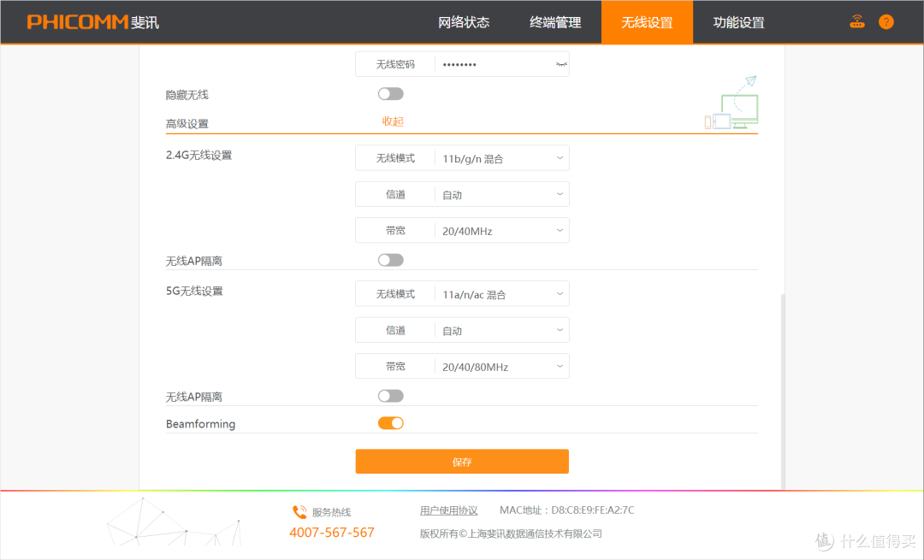The image size is (924, 560).
Task: Switch to the 功能设置 tab
Action: pyautogui.click(x=737, y=22)
